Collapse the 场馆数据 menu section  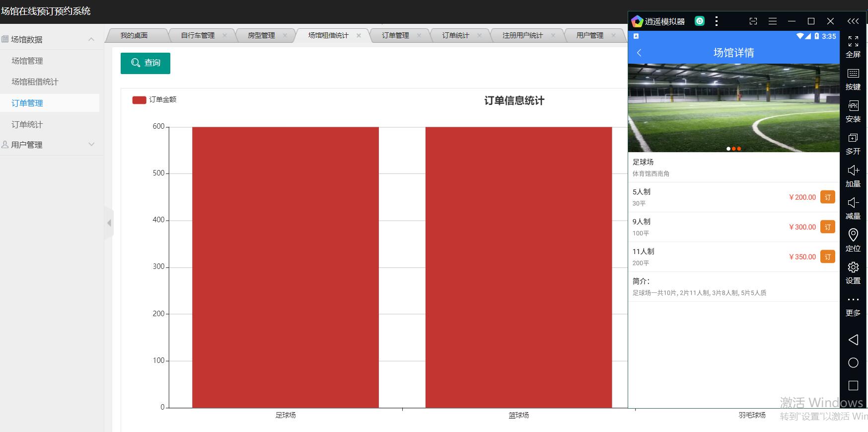point(91,39)
